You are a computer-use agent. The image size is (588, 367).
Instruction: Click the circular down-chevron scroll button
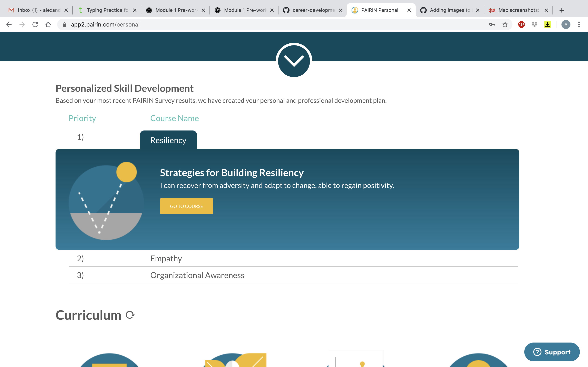294,60
